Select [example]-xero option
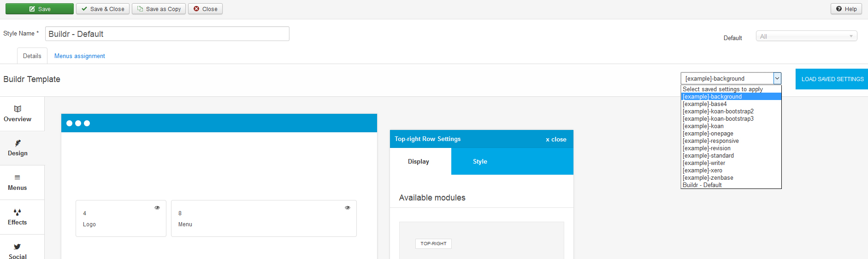This screenshot has width=868, height=259. (731, 171)
